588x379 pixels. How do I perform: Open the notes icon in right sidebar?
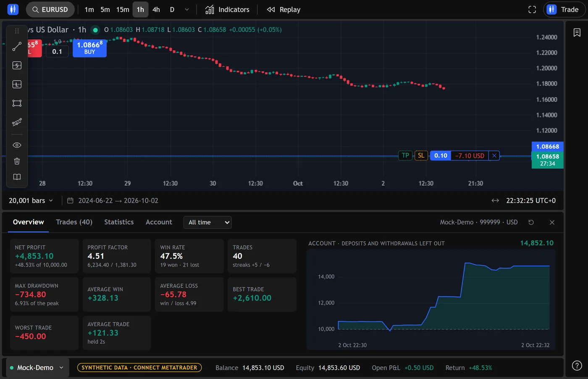click(x=577, y=32)
